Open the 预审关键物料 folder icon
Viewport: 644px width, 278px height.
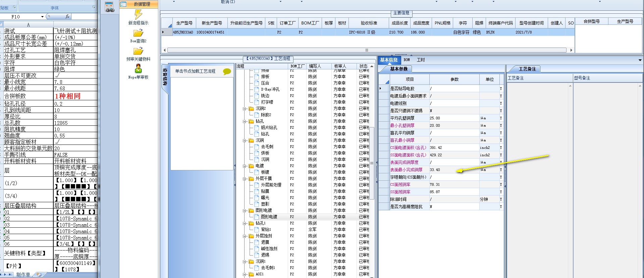tap(138, 51)
